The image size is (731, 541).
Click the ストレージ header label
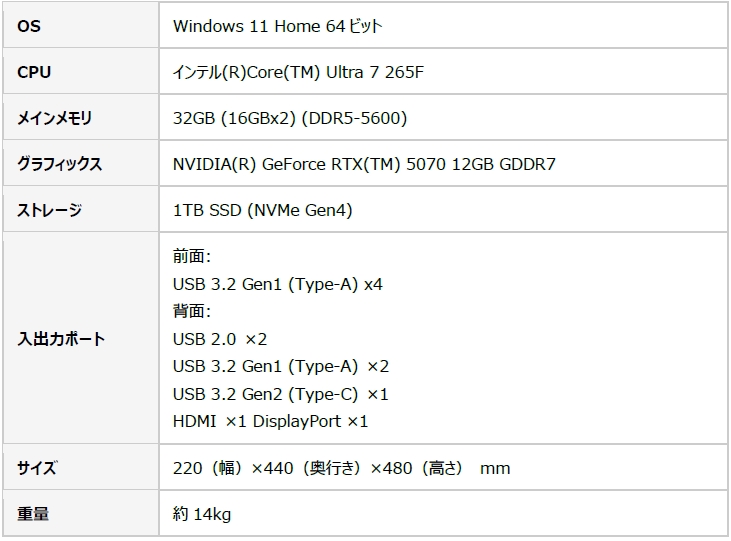(x=50, y=210)
